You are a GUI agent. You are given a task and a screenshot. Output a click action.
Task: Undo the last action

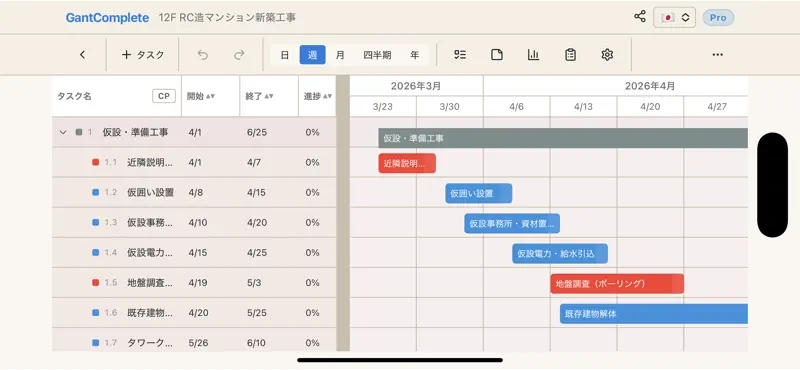[x=203, y=55]
